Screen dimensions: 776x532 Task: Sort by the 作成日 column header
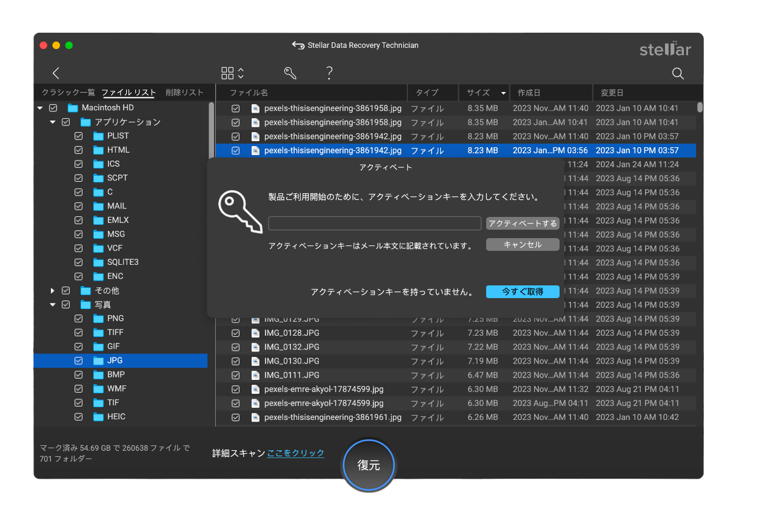(551, 93)
